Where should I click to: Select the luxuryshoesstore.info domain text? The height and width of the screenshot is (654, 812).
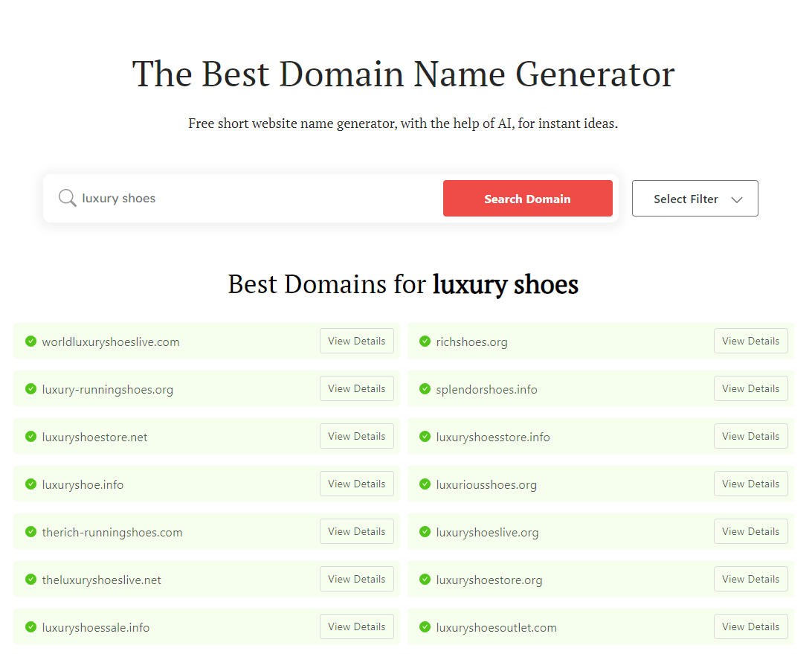(x=493, y=437)
